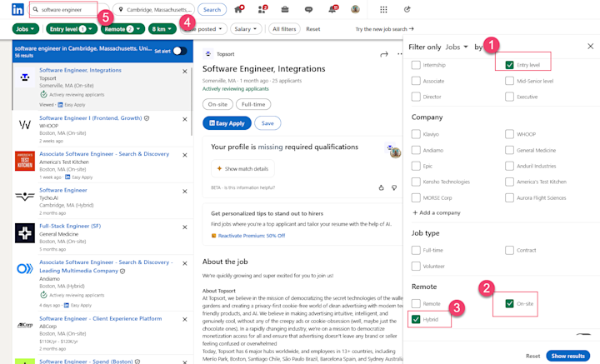Open the Filter only Jobs dropdown
600x364 pixels.
[457, 47]
